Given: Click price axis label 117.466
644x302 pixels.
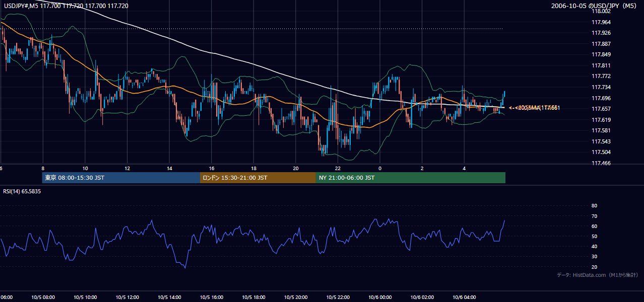Looking at the screenshot, I should click(x=601, y=163).
